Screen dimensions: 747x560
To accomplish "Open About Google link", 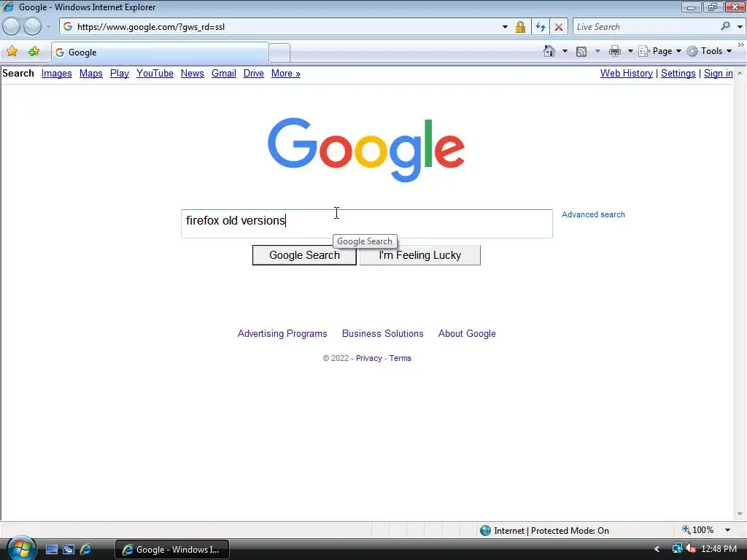I will tap(467, 334).
